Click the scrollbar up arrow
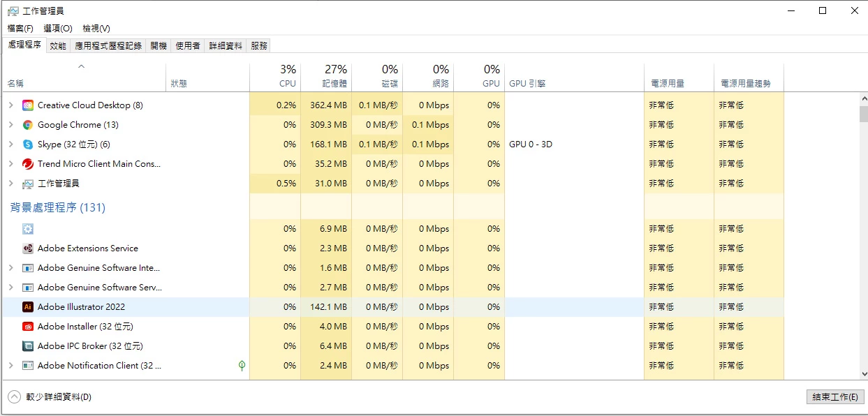 click(863, 99)
